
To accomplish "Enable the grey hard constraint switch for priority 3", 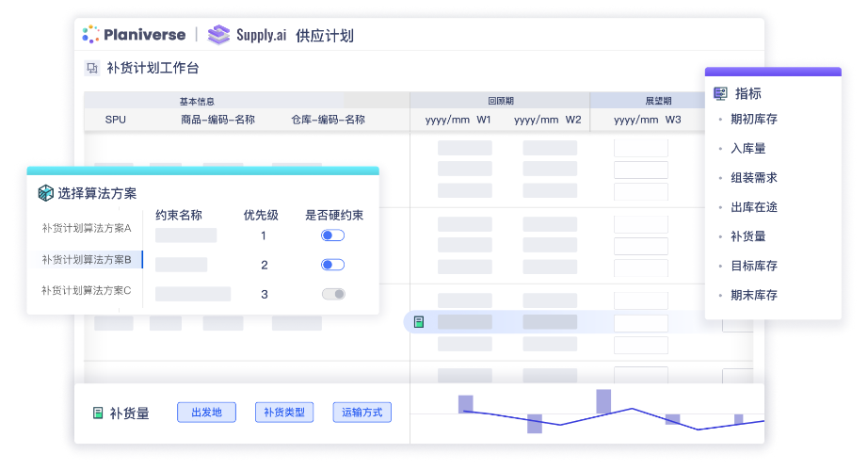I will click(x=332, y=294).
